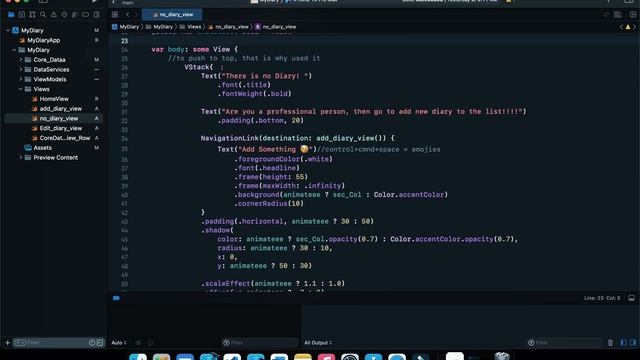Screen dimensions: 640x360
Task: Click the adjust editor options icon
Action: tap(618, 15)
